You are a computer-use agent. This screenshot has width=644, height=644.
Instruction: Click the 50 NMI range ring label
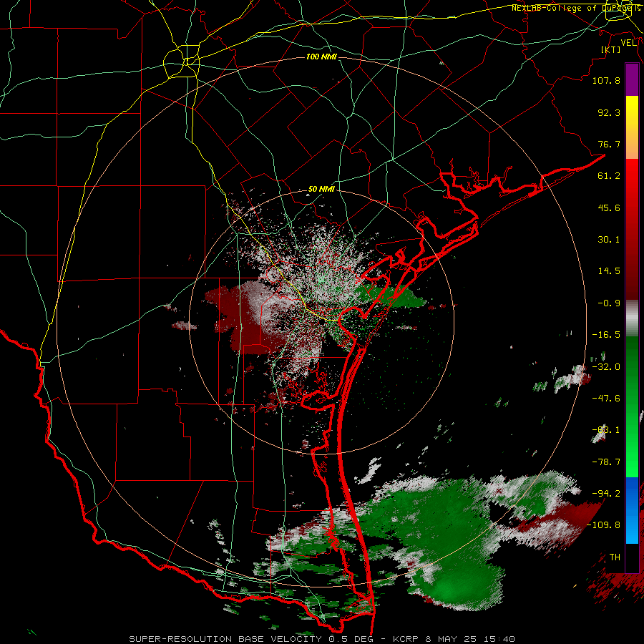(x=321, y=189)
